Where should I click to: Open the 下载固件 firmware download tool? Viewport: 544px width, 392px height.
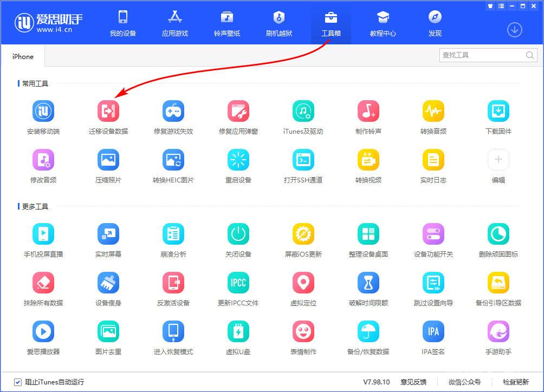pos(498,111)
